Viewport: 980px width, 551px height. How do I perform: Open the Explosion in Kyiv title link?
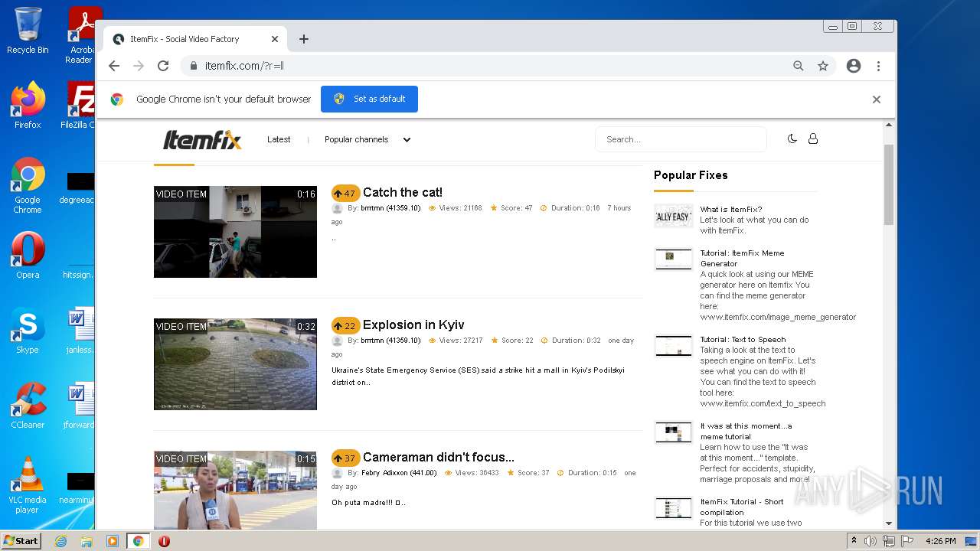[x=413, y=324]
